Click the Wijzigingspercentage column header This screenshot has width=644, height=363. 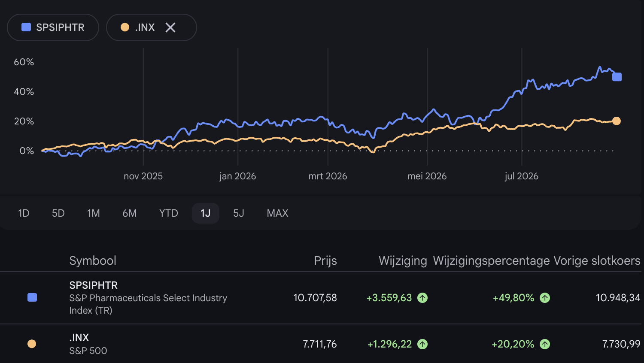491,260
